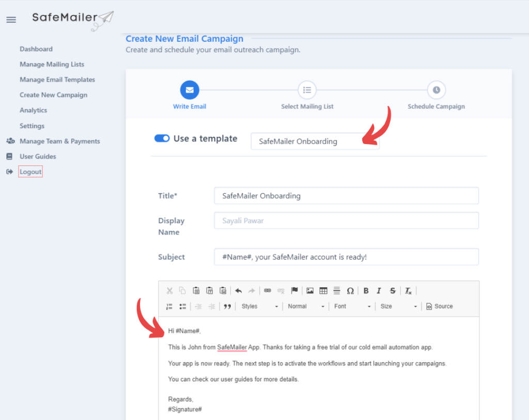Toggle italic formatting

379,290
